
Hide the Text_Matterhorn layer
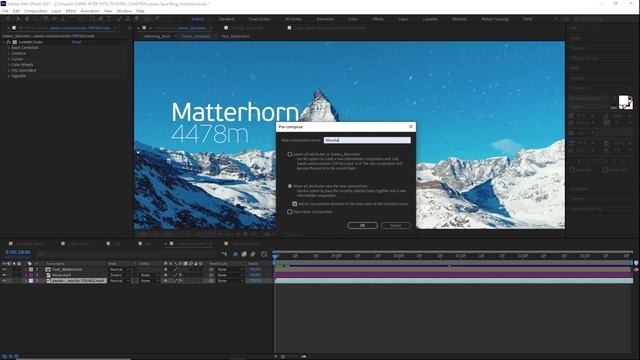(x=4, y=269)
